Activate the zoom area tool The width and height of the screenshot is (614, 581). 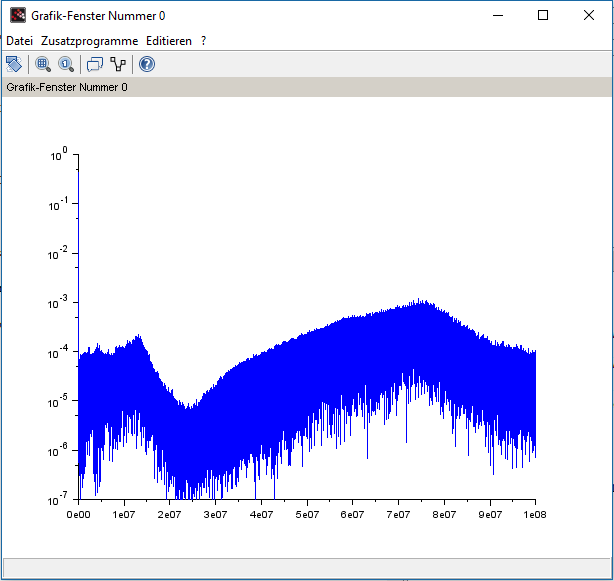coord(43,64)
